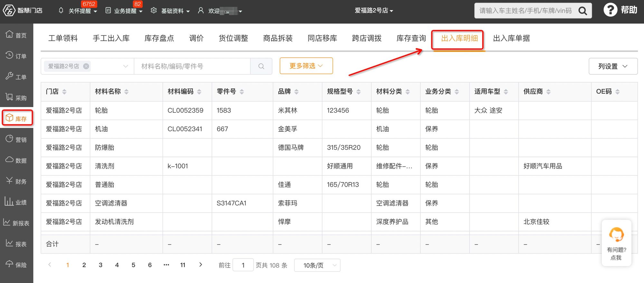The height and width of the screenshot is (283, 644).
Task: Sort by 规格型号 column
Action: [x=358, y=92]
